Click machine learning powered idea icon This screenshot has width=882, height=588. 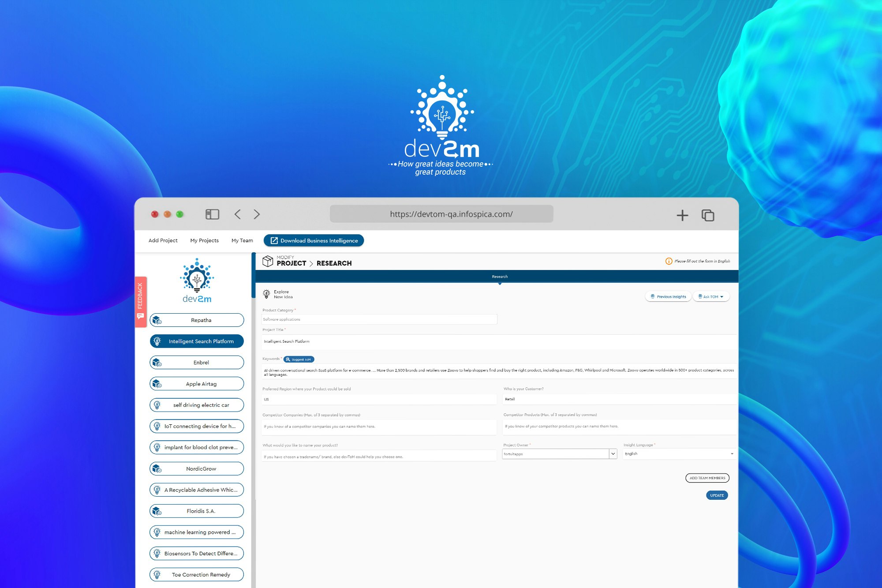[x=157, y=532]
